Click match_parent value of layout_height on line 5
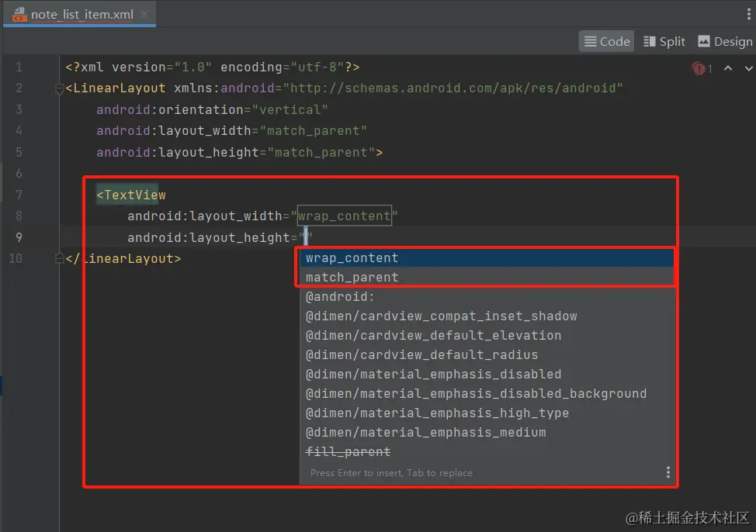Screen dimensions: 756x532 pos(321,152)
